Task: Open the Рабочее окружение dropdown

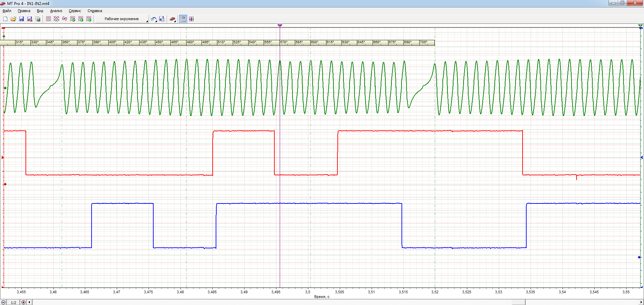Action: click(x=122, y=19)
